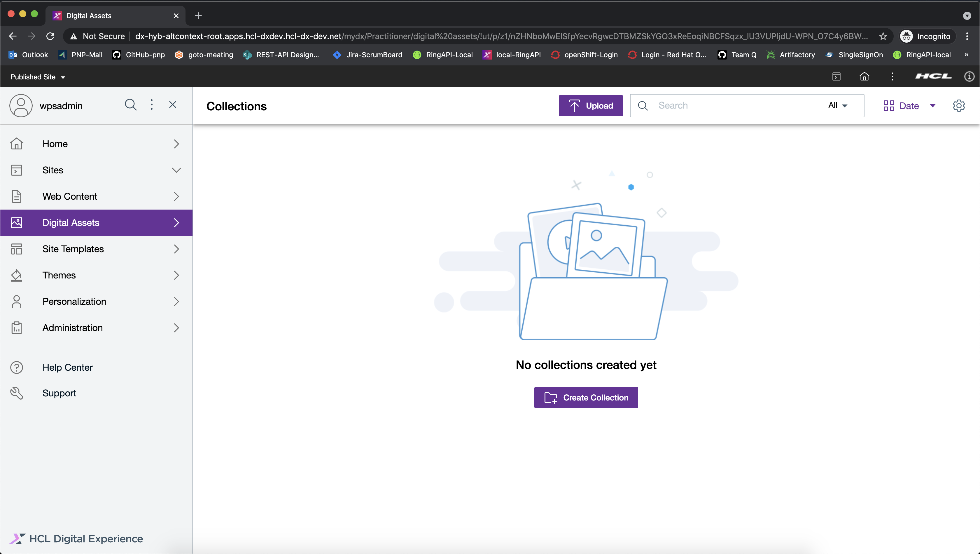The image size is (980, 554).
Task: Click the Personalization sidebar icon
Action: pos(17,302)
